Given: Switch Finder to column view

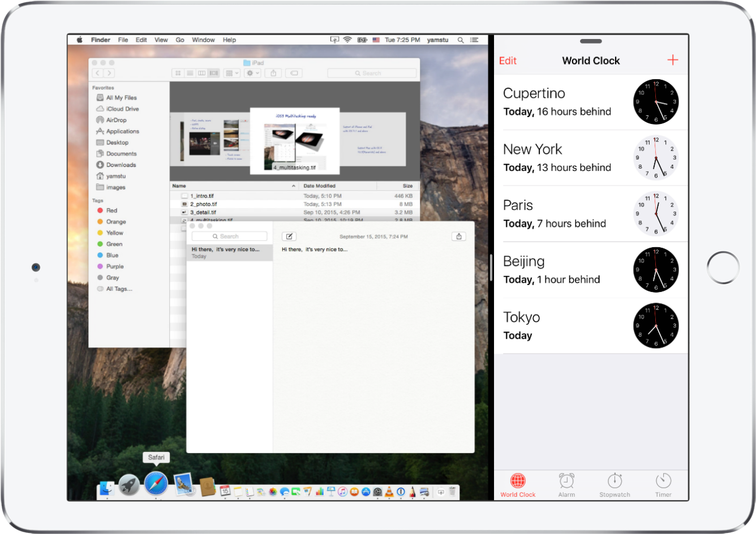Looking at the screenshot, I should 201,73.
